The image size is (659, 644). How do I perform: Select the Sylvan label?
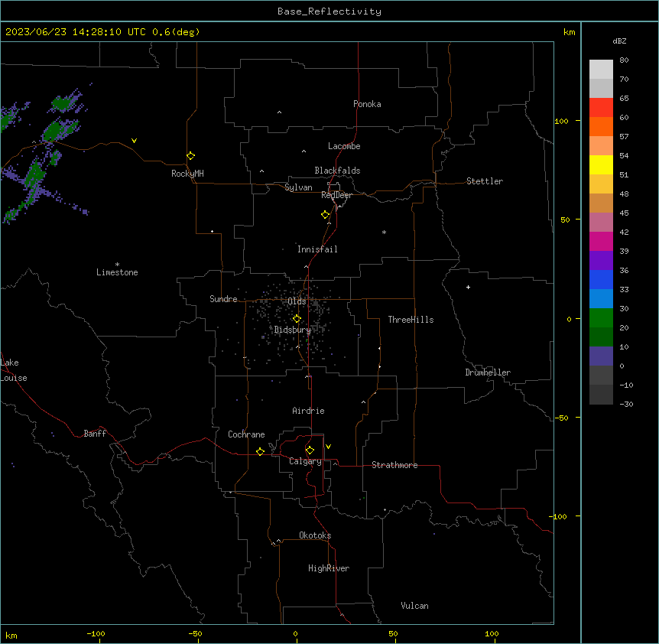coord(298,187)
